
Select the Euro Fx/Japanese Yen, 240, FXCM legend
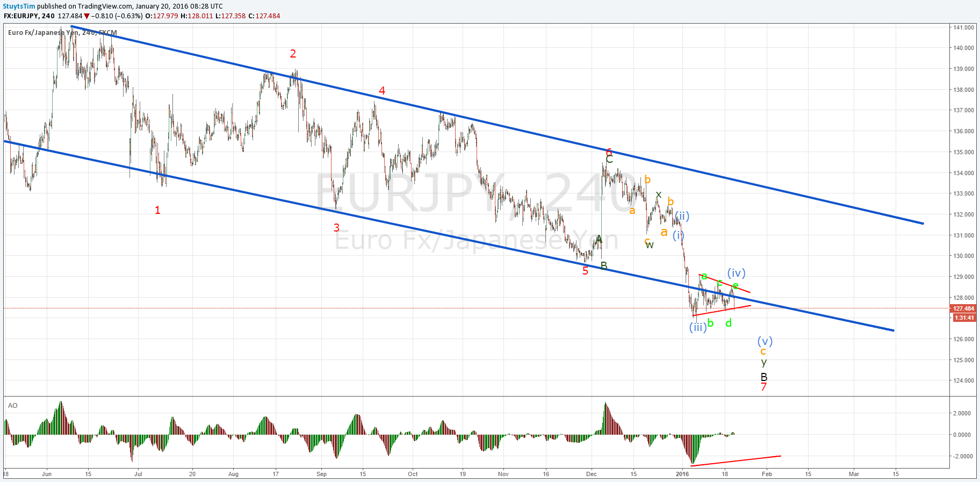tap(62, 33)
